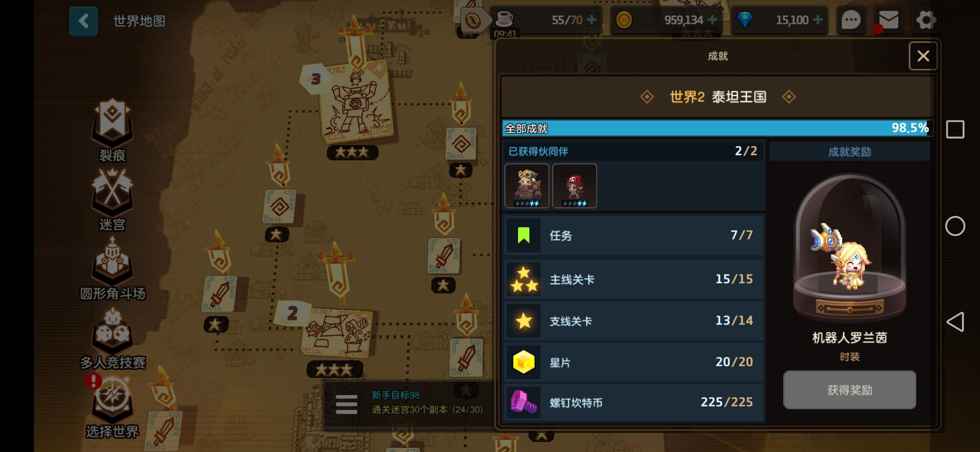The width and height of the screenshot is (980, 452).
Task: Open 选择世界 world selection compass icon
Action: click(112, 400)
